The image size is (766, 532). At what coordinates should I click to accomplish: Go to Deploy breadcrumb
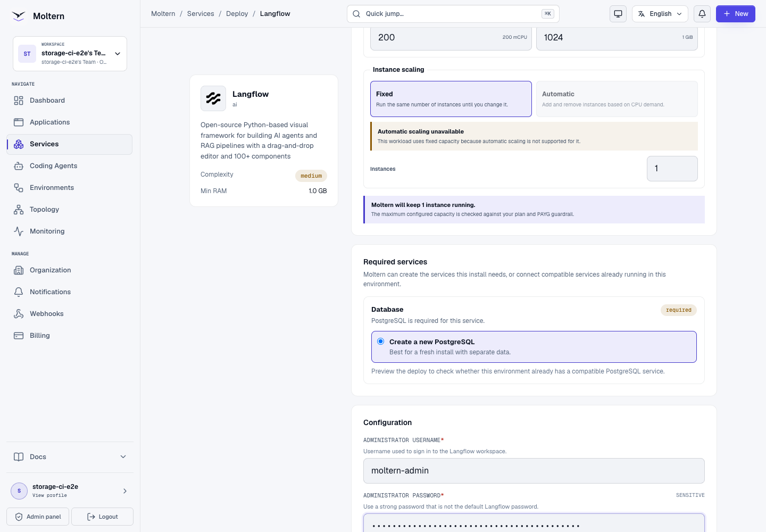(237, 14)
